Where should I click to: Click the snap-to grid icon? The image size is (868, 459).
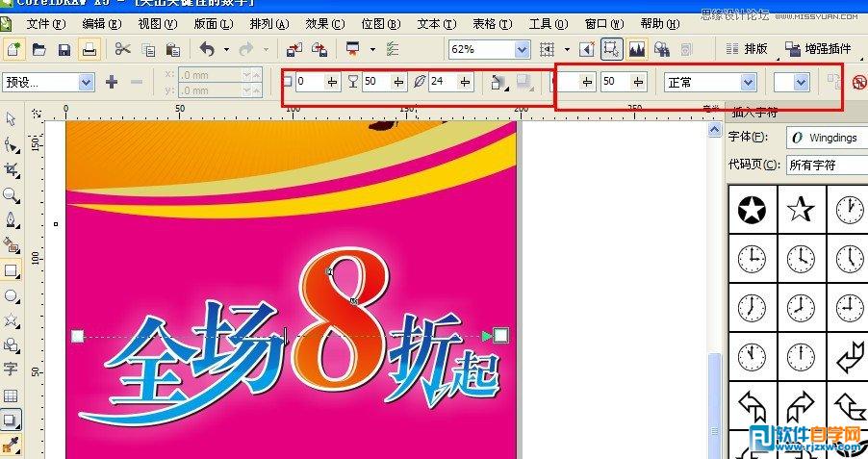[x=547, y=50]
